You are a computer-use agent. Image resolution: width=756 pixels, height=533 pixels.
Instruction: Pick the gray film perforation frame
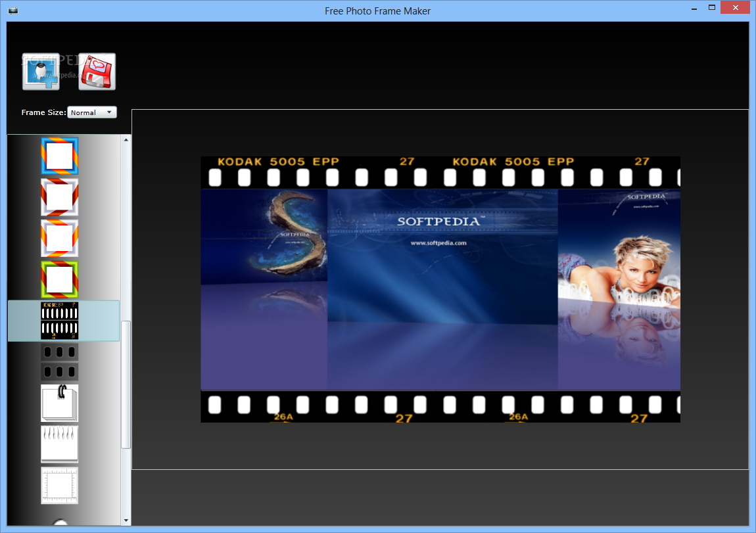60,361
